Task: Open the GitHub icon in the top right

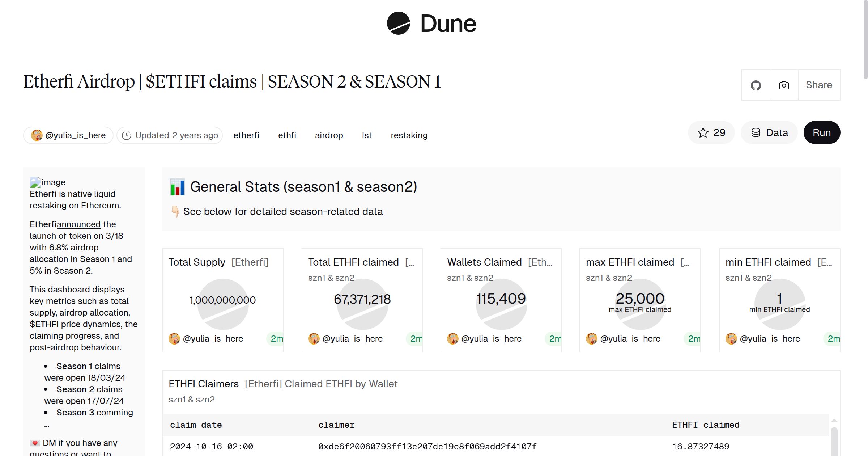Action: 756,85
